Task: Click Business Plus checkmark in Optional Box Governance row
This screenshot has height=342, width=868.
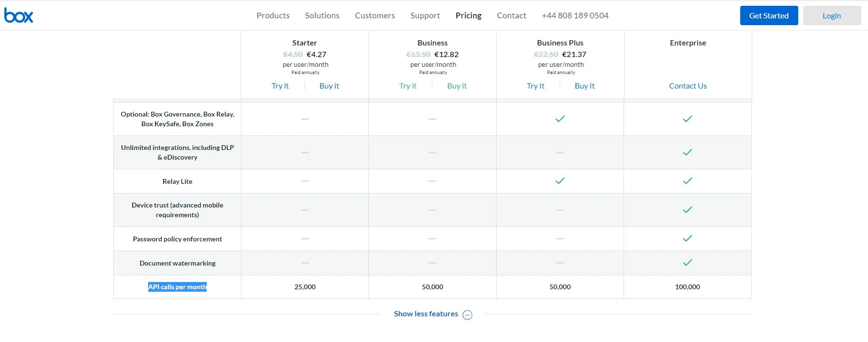Action: point(560,119)
